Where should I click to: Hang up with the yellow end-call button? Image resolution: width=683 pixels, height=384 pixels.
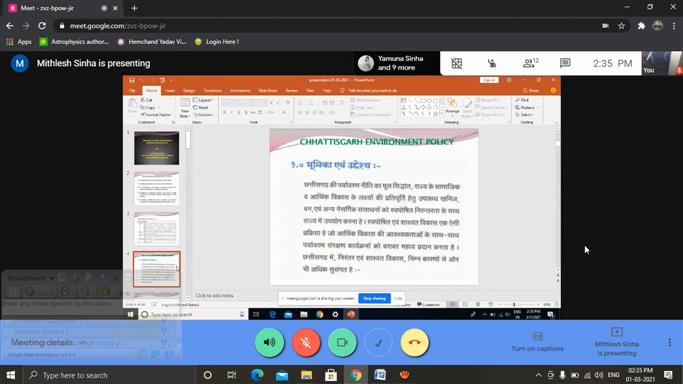pos(414,343)
